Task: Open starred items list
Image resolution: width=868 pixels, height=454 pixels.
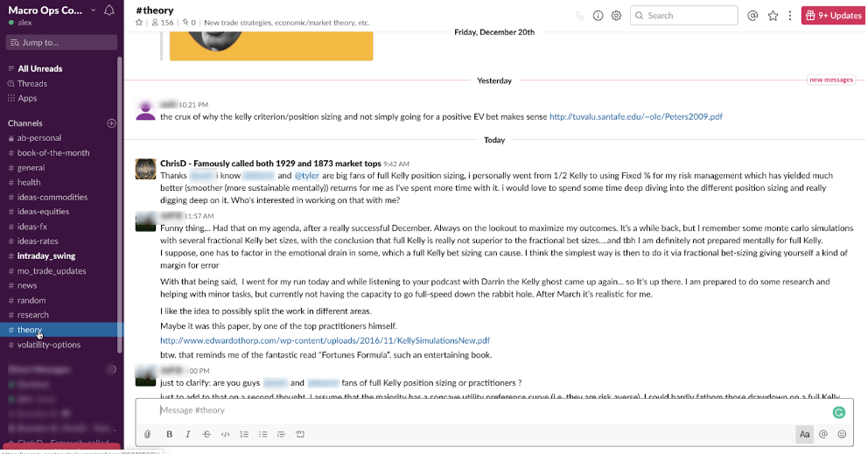Action: [x=773, y=16]
